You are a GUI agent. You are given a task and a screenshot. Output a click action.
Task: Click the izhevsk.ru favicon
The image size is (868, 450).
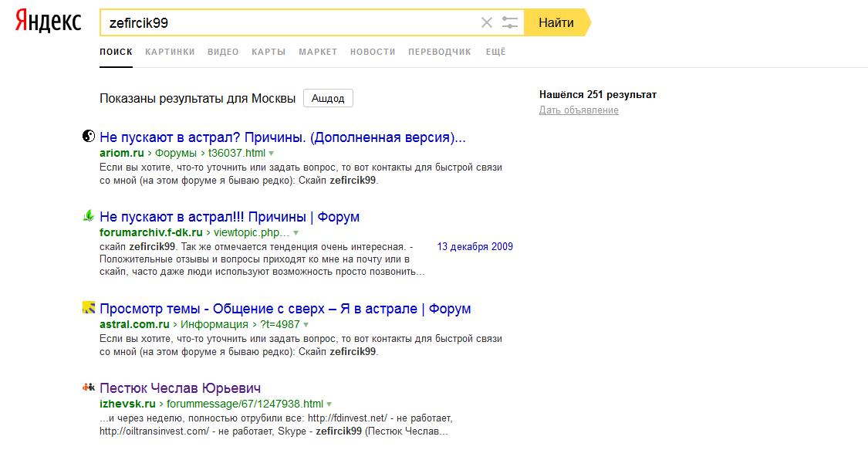tap(89, 387)
